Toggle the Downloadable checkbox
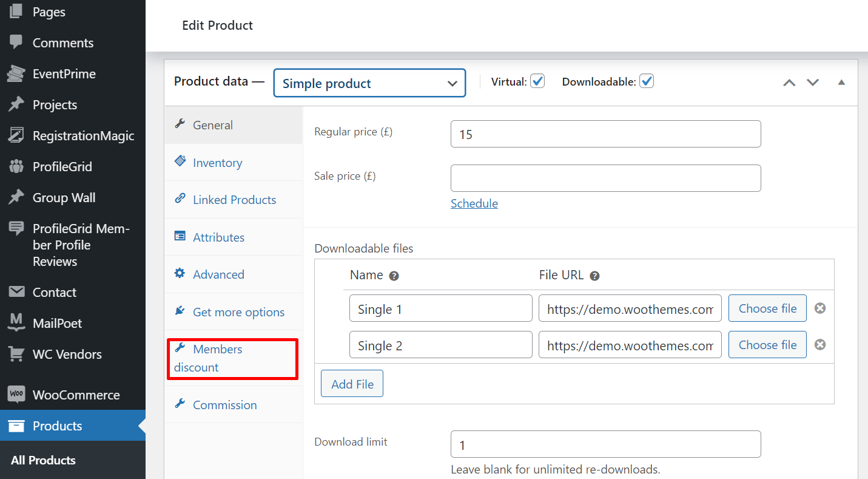The image size is (868, 479). (647, 81)
